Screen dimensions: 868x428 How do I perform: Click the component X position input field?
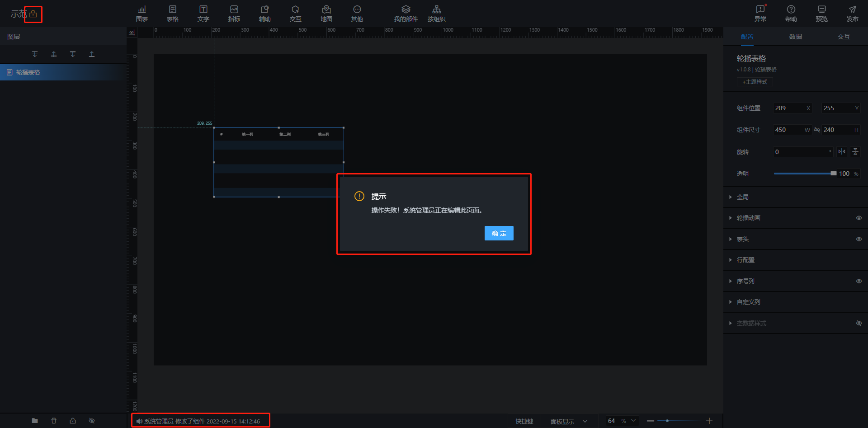pos(789,108)
